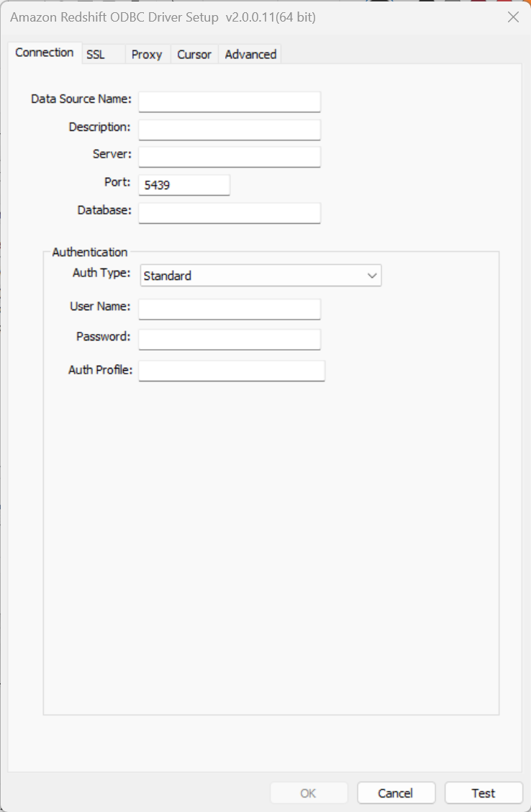531x812 pixels.
Task: Click the Password input field
Action: (x=229, y=339)
